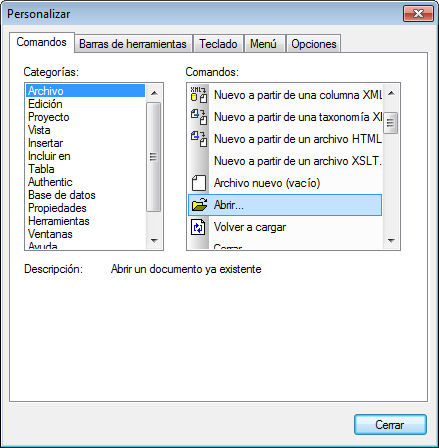
Task: Select the Tabla category
Action: 85,169
